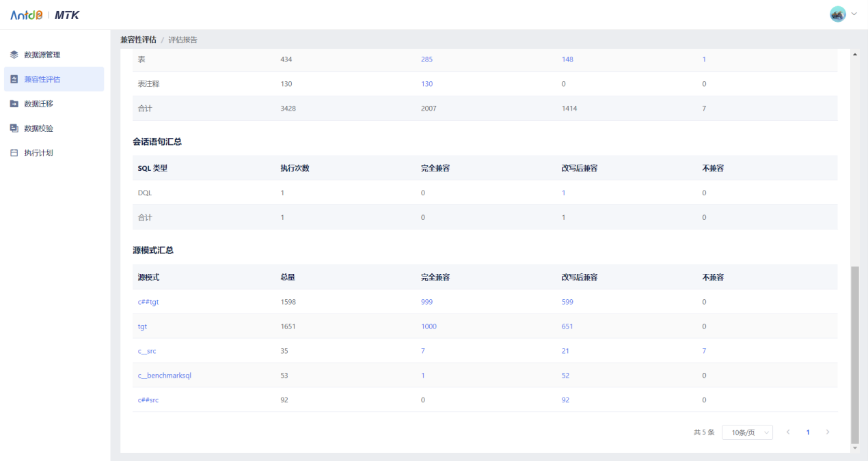The height and width of the screenshot is (461, 868).
Task: Click the MTK logo
Action: click(x=68, y=14)
